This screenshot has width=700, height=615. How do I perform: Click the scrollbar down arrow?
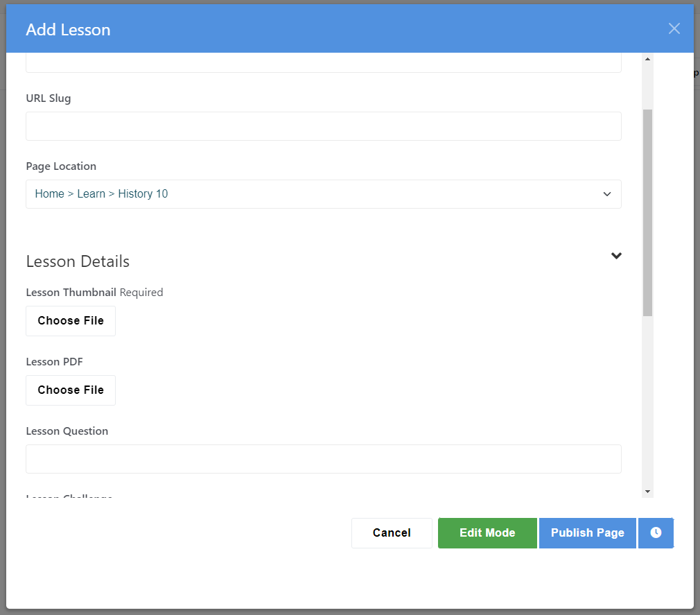coord(647,490)
